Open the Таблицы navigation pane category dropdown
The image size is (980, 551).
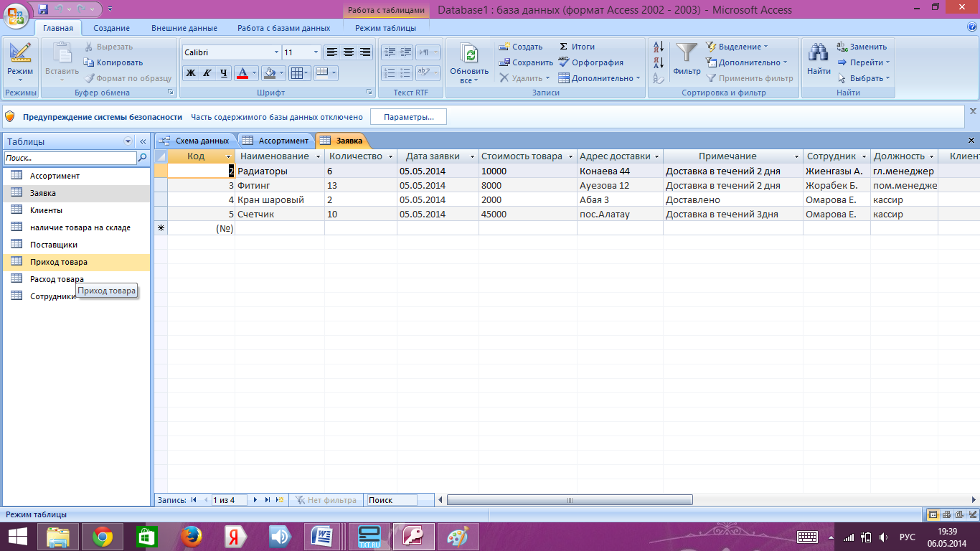[128, 141]
